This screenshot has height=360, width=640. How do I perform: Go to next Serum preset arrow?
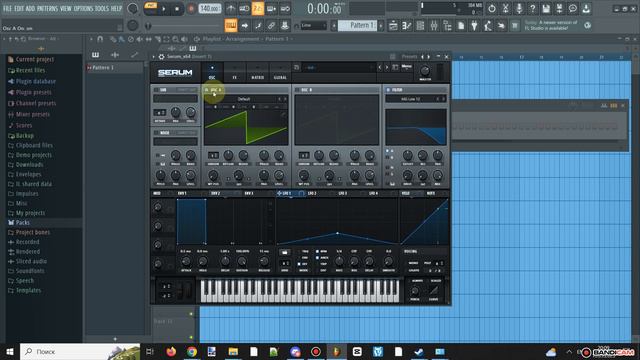coord(387,67)
